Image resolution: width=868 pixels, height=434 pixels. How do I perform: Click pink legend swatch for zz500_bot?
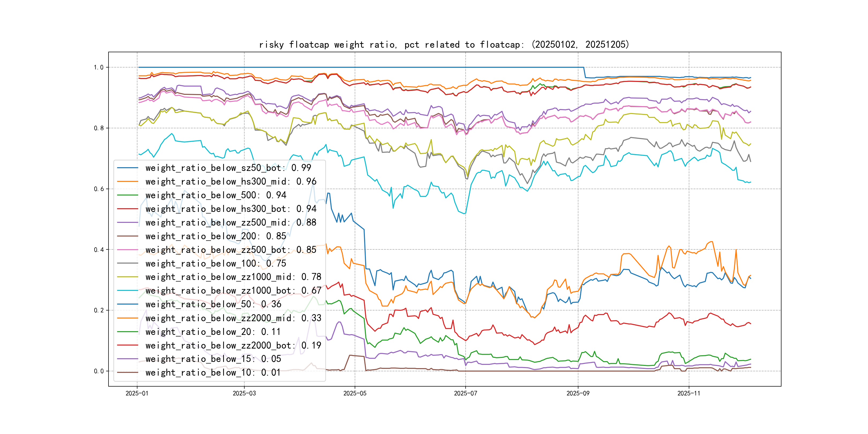click(x=127, y=250)
